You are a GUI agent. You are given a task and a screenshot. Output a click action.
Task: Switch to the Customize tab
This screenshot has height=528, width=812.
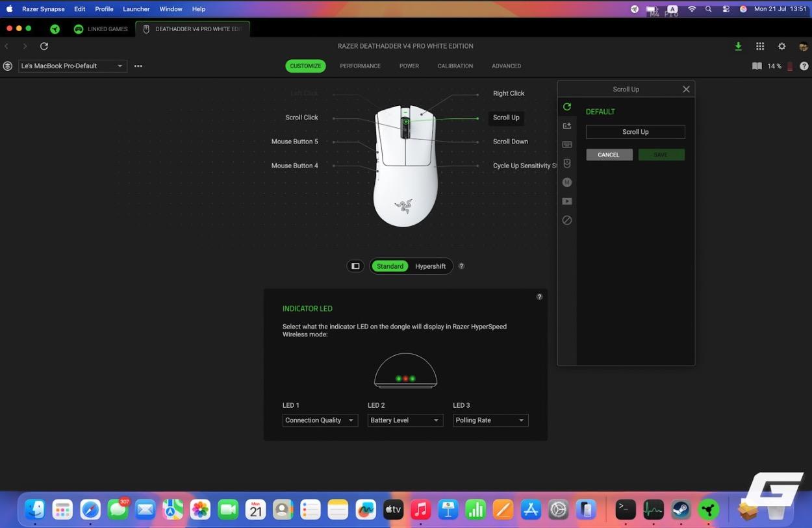[305, 66]
